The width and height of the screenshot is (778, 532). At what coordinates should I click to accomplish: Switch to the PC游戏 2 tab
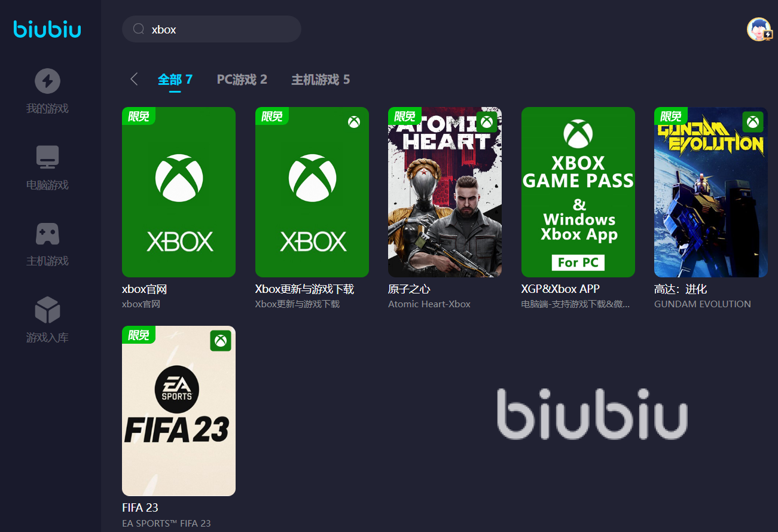242,80
